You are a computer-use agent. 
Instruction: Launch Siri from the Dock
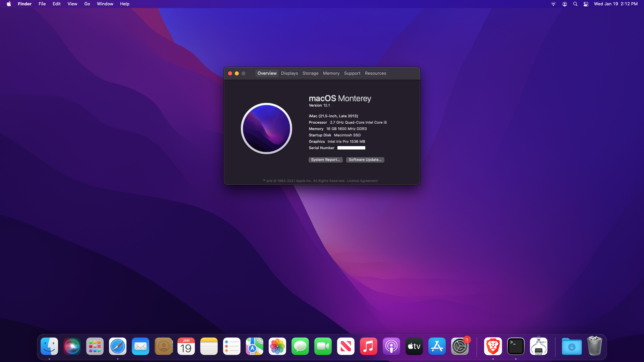[x=72, y=346]
